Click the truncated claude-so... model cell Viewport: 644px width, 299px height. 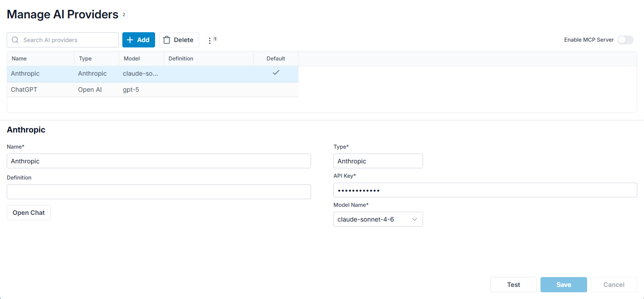[x=141, y=73]
